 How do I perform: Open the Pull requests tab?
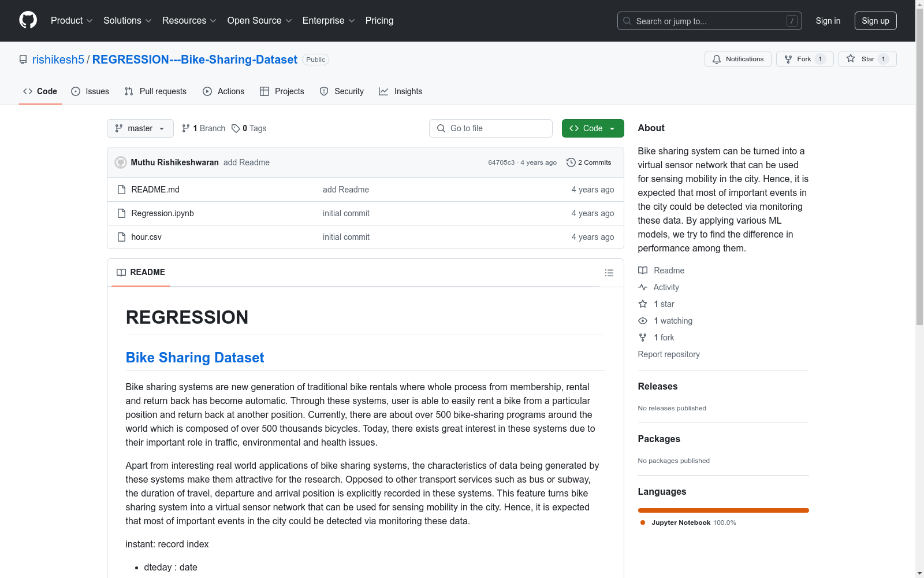[155, 91]
